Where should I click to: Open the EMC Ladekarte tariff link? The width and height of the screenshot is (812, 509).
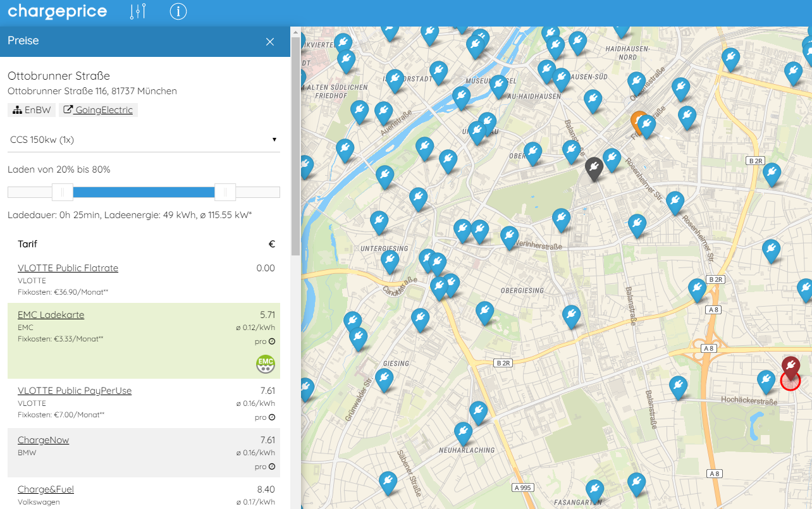point(51,315)
